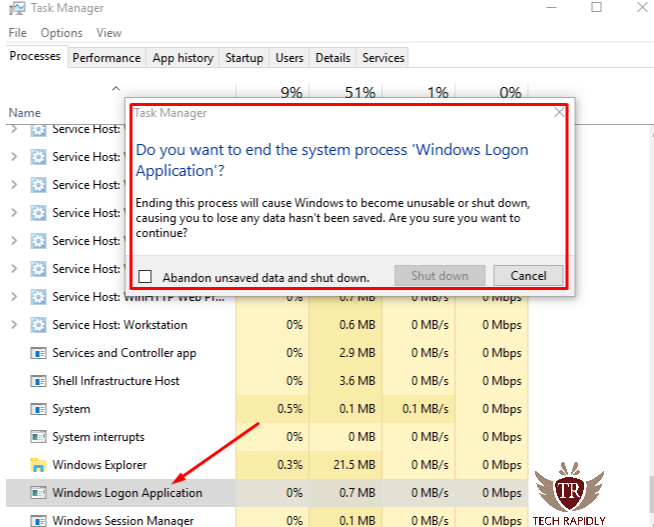Click the Task Manager title bar icon
Screen dimensions: 654x527
click(x=17, y=8)
